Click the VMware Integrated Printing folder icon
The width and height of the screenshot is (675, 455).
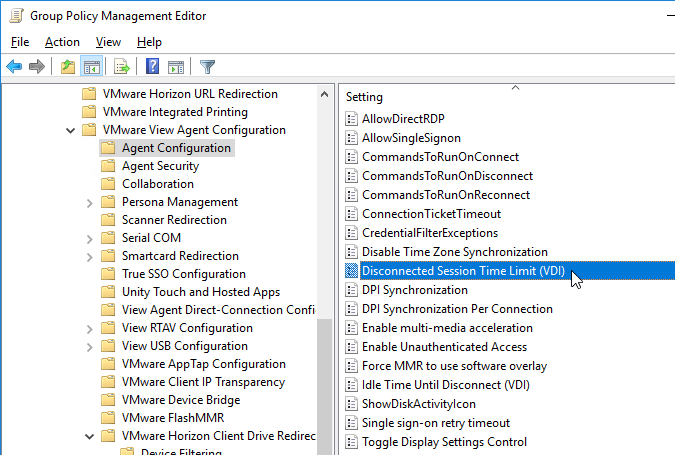[89, 112]
